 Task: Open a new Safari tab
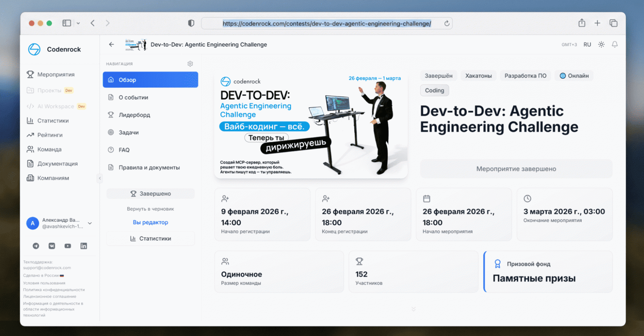click(597, 23)
